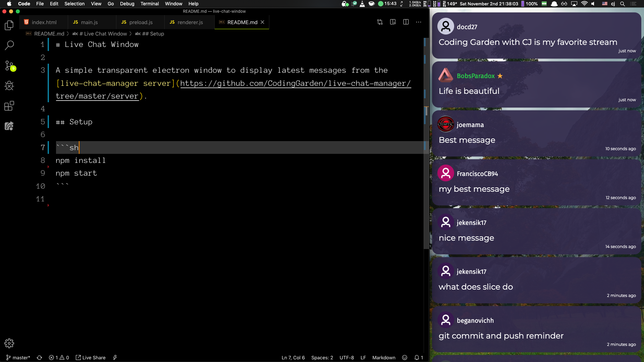Image resolution: width=644 pixels, height=362 pixels.
Task: Open Spotlight search in menu bar
Action: (622, 4)
